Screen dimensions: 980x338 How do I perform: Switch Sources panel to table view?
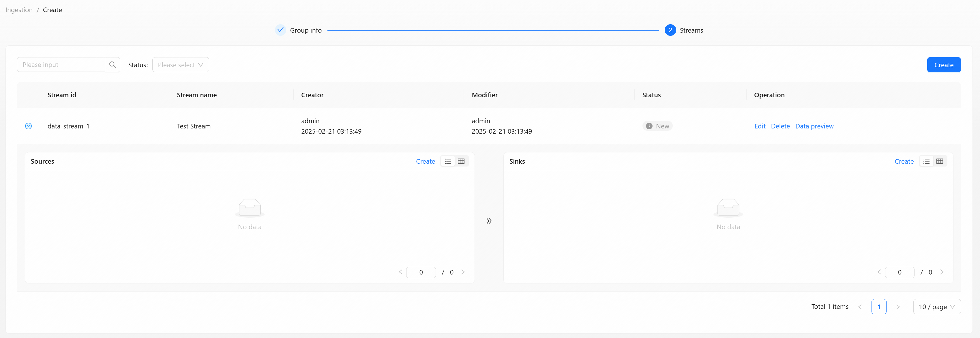click(x=461, y=161)
